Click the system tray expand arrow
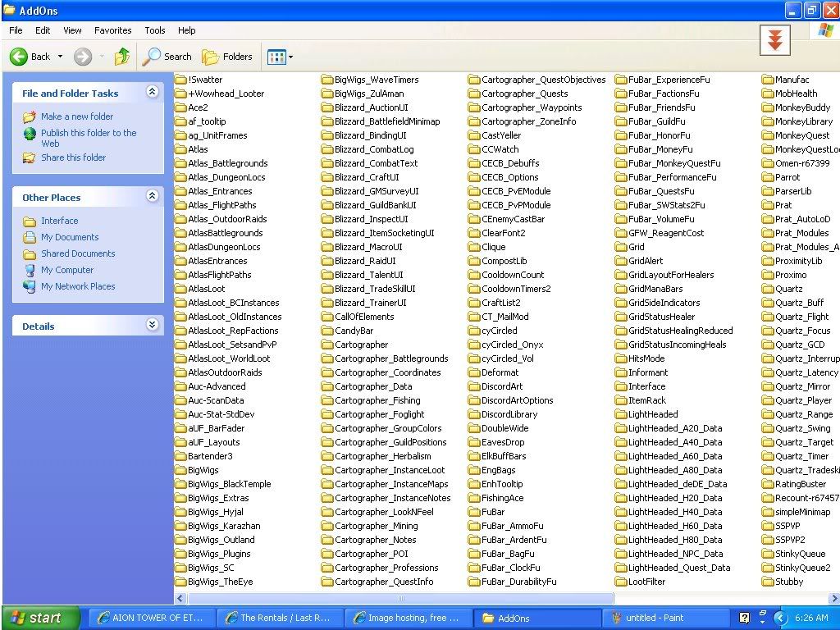840x630 pixels. [x=780, y=618]
